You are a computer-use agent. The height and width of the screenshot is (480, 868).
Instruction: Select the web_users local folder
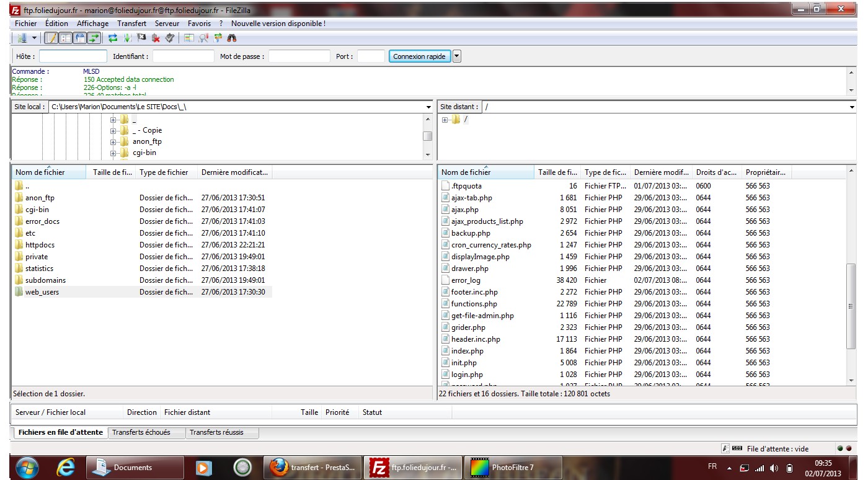pyautogui.click(x=141, y=292)
